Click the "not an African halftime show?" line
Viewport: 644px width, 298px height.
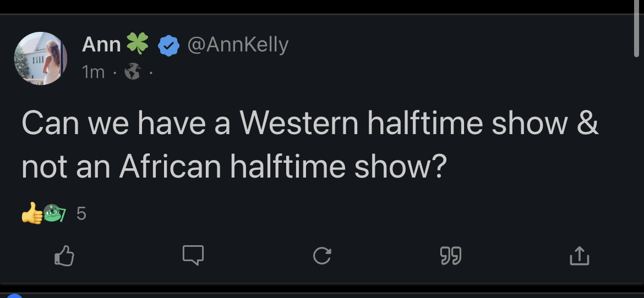pyautogui.click(x=233, y=167)
